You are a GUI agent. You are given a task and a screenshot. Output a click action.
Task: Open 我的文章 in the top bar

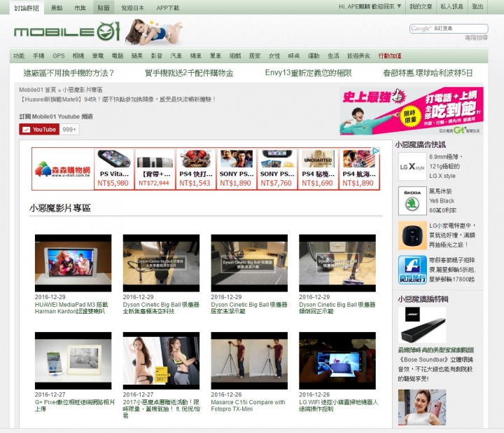pyautogui.click(x=421, y=6)
